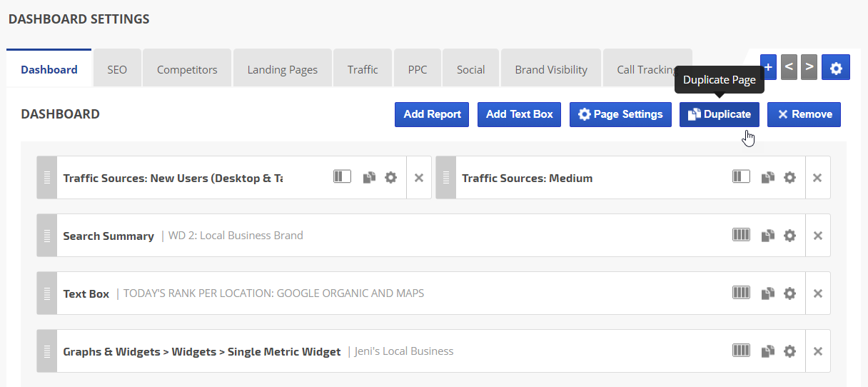Remove the Text Box row with X

click(818, 293)
